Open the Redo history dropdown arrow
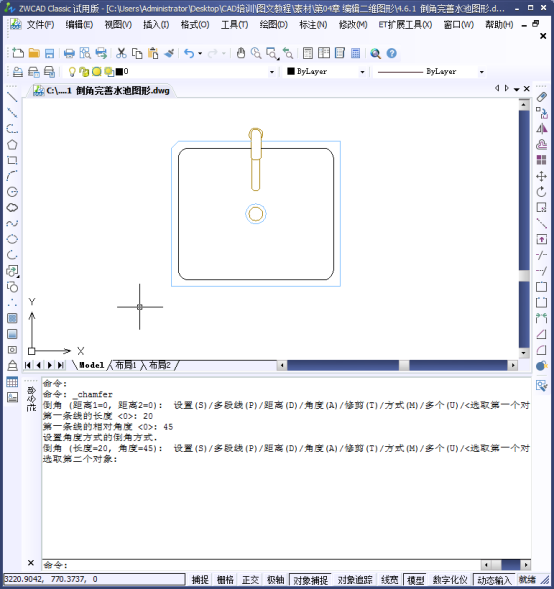This screenshot has height=589, width=554. pyautogui.click(x=224, y=53)
